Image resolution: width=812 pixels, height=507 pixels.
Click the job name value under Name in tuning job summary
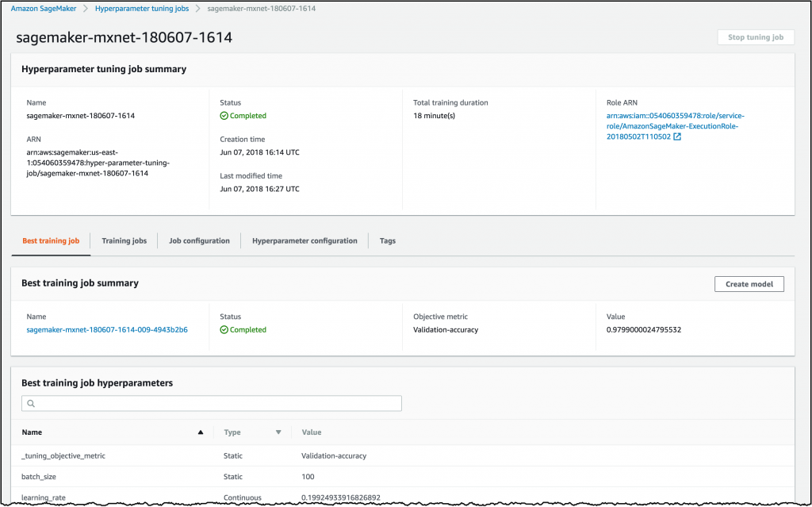(81, 116)
